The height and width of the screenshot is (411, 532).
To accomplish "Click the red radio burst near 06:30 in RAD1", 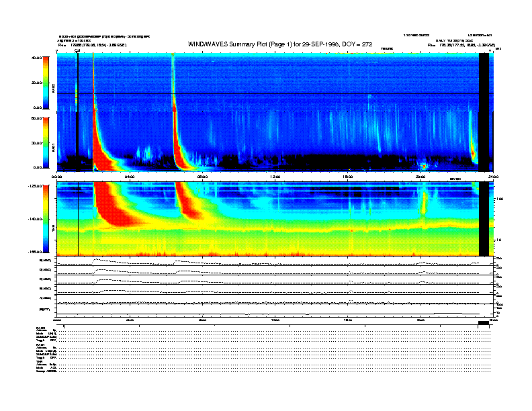I will pos(180,154).
